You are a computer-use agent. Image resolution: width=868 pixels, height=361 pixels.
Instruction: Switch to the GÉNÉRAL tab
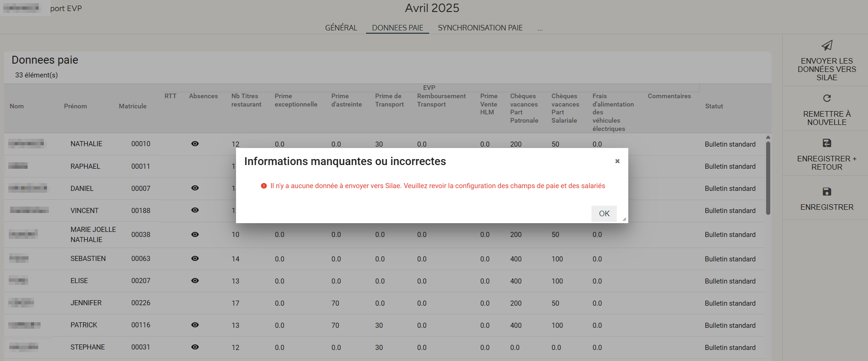pyautogui.click(x=341, y=28)
